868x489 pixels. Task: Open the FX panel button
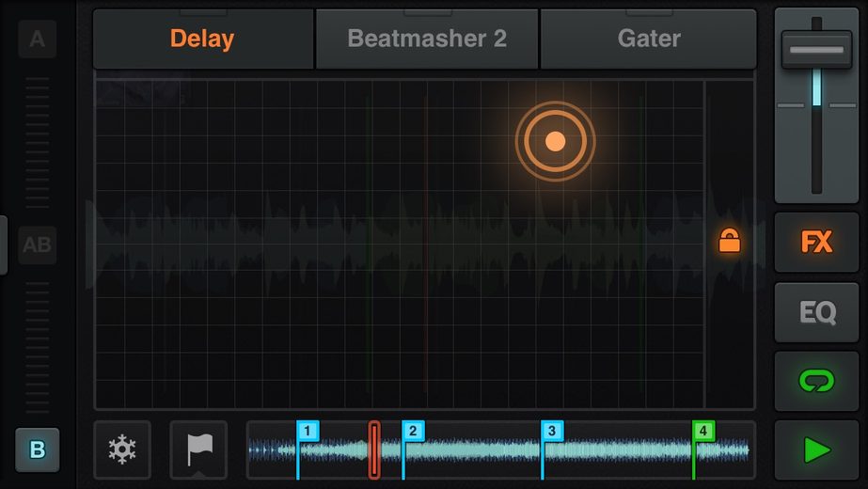(816, 242)
